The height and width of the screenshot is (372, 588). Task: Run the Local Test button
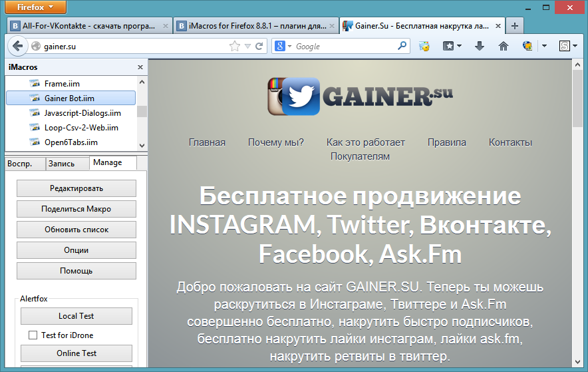(76, 316)
